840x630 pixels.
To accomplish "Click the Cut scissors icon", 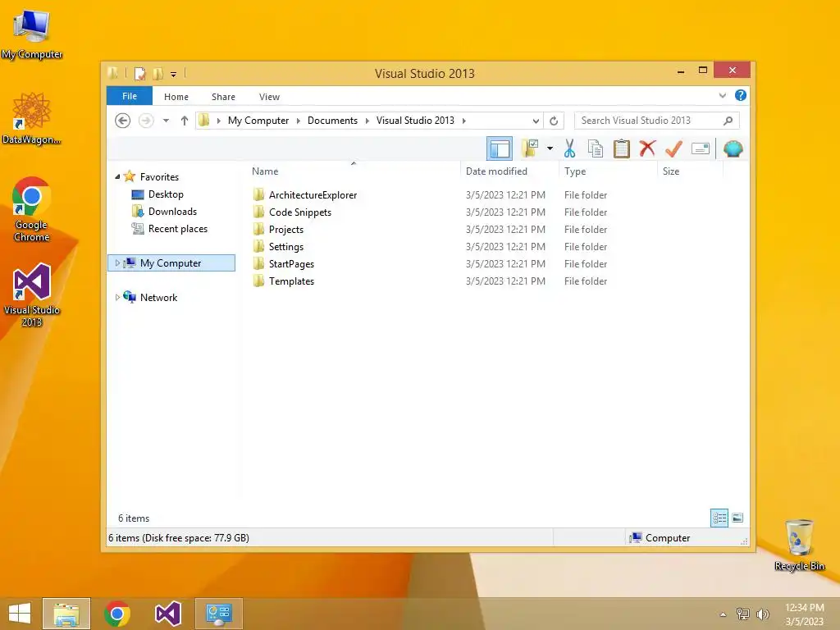I will point(569,148).
